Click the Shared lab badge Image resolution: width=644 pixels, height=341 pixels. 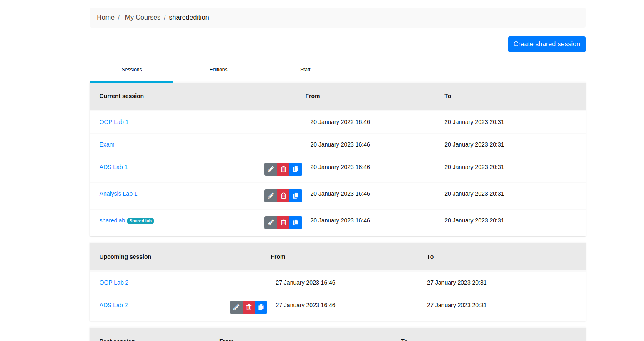tap(140, 221)
